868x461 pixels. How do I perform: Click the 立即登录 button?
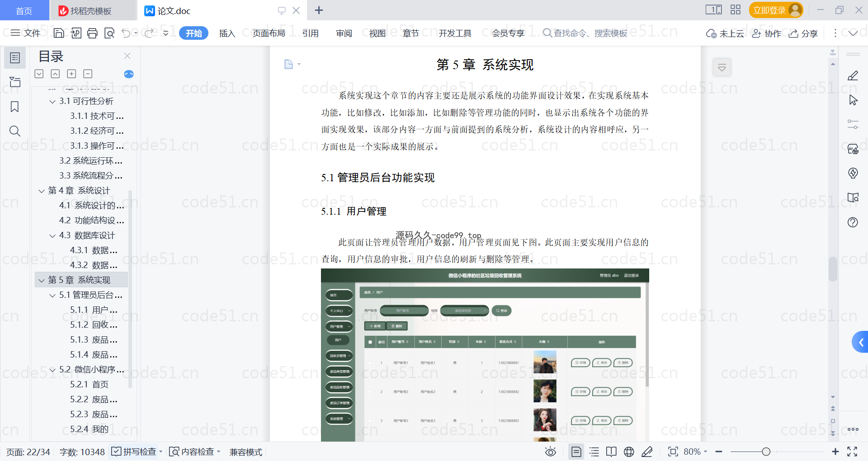776,10
